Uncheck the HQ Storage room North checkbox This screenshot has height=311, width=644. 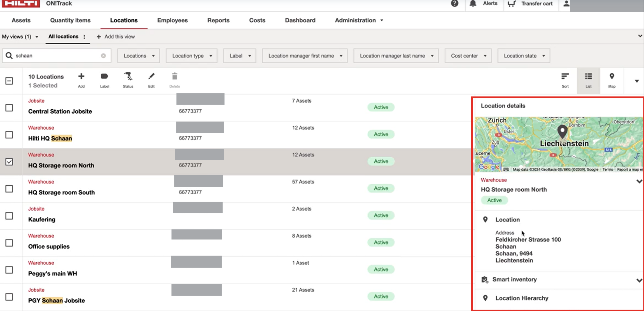tap(9, 162)
